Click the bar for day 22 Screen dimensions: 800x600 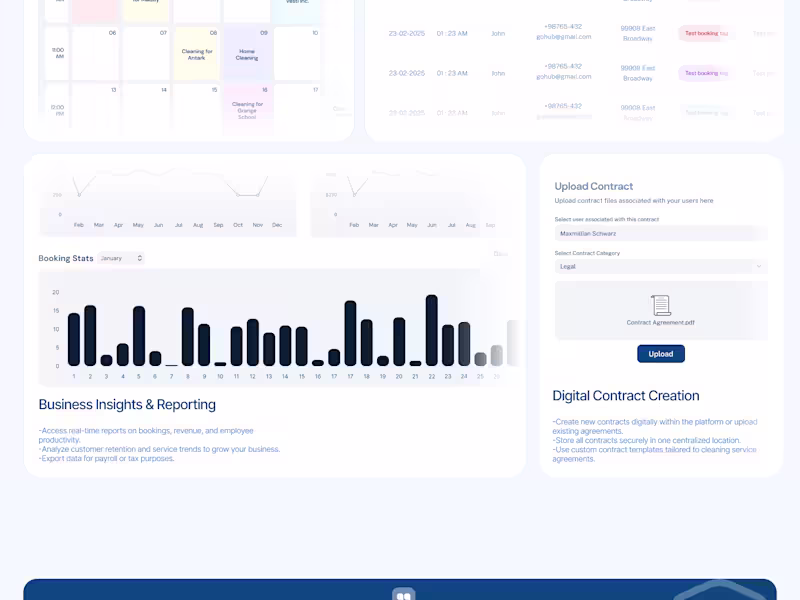[x=432, y=330]
